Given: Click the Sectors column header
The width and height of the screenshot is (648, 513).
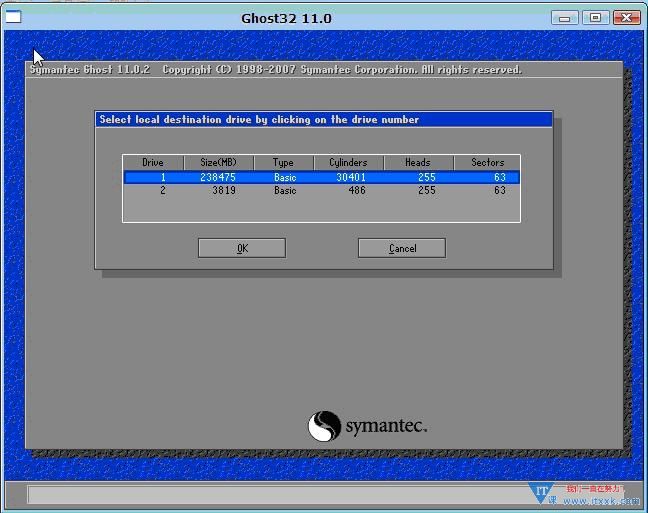Looking at the screenshot, I should 487,162.
